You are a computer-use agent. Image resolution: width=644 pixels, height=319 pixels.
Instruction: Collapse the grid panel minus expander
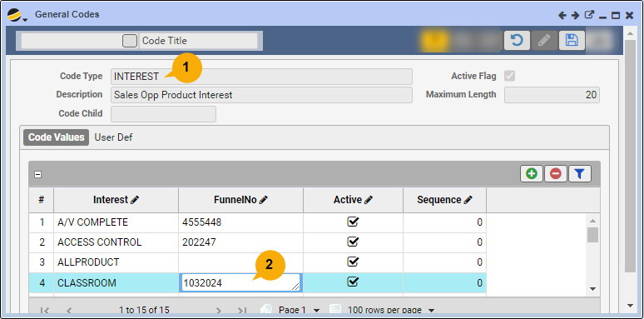(x=37, y=174)
